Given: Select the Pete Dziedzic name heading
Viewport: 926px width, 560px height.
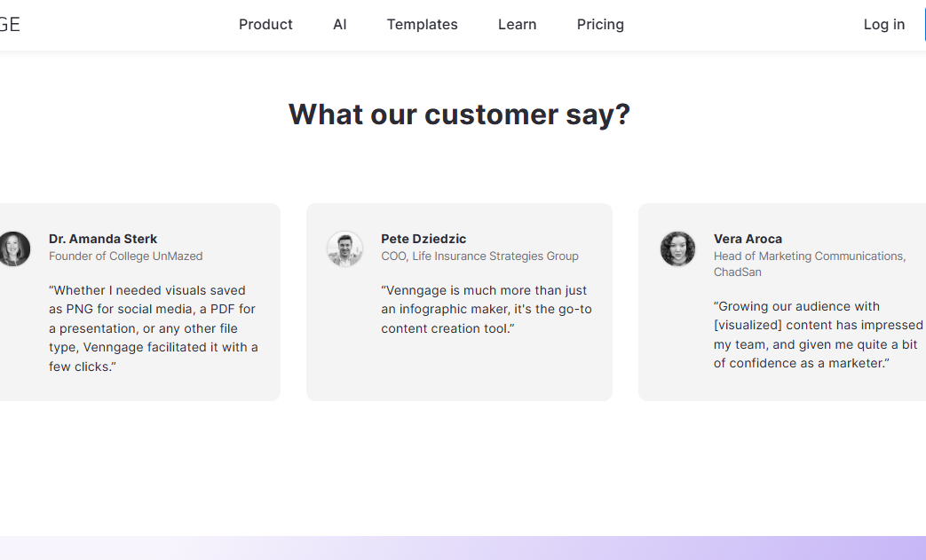Looking at the screenshot, I should [423, 239].
